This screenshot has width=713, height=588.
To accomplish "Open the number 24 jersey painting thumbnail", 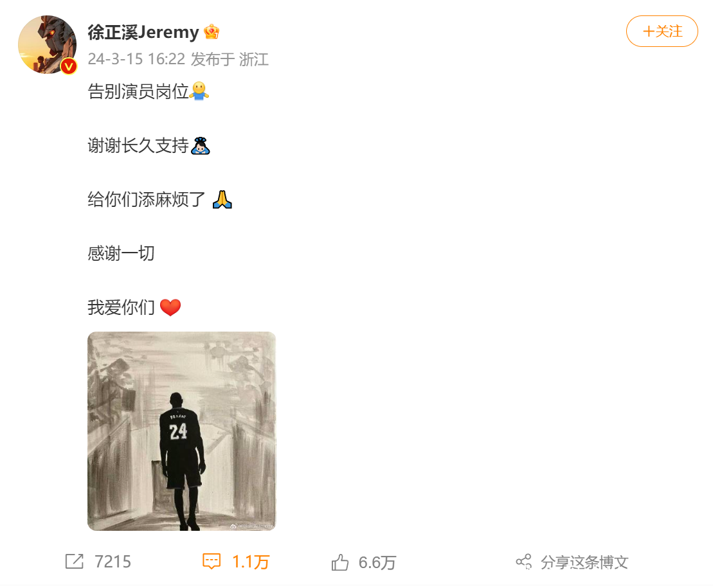I will (182, 431).
